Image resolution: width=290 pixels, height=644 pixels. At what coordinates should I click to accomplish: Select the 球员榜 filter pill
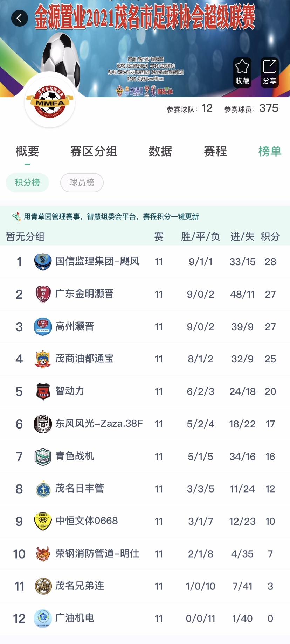82,183
